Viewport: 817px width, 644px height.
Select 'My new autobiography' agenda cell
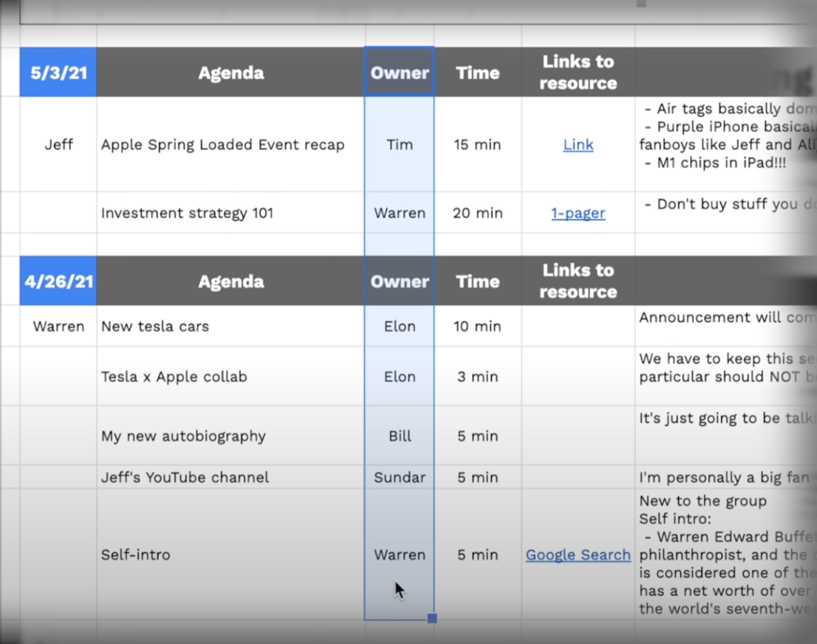click(231, 436)
